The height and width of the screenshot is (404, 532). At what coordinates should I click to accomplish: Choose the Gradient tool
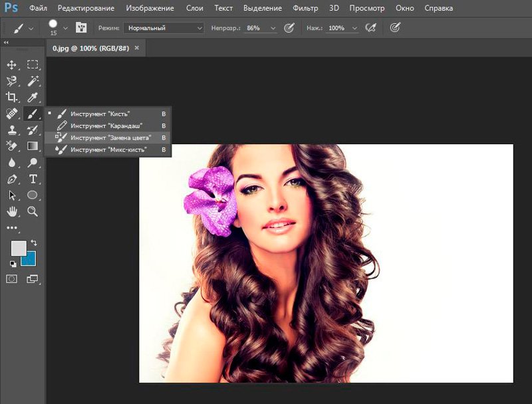click(x=33, y=146)
